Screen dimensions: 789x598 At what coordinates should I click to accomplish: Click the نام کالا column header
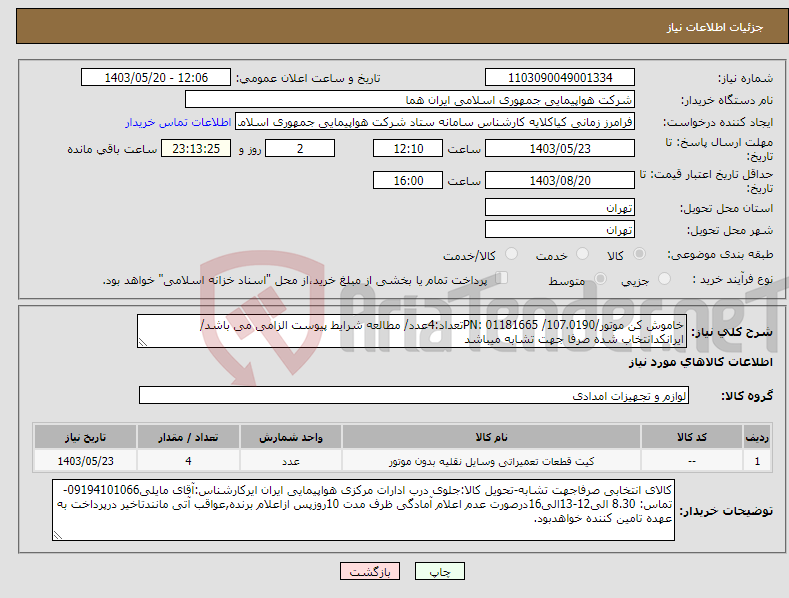pos(491,437)
